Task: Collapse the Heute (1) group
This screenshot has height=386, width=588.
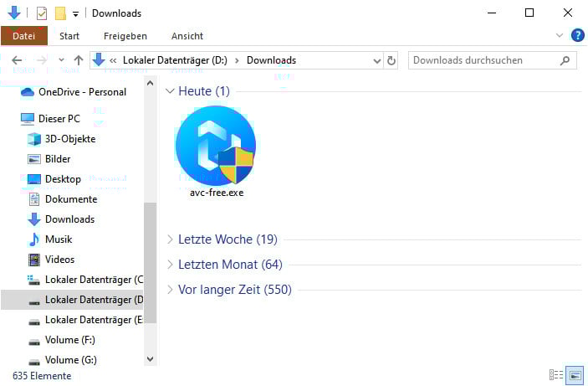Action: pos(170,91)
